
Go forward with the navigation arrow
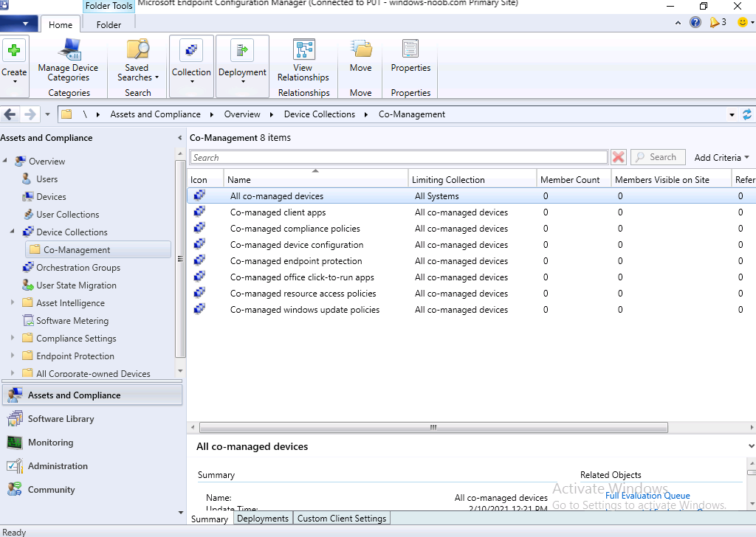tap(30, 114)
